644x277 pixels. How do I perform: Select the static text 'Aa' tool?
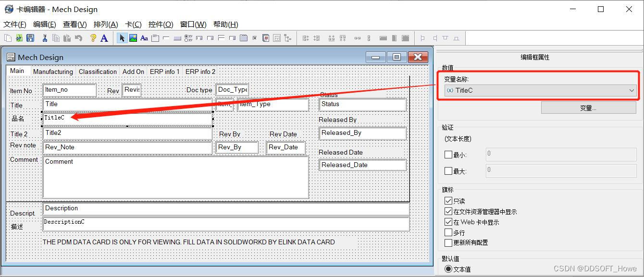click(x=144, y=38)
